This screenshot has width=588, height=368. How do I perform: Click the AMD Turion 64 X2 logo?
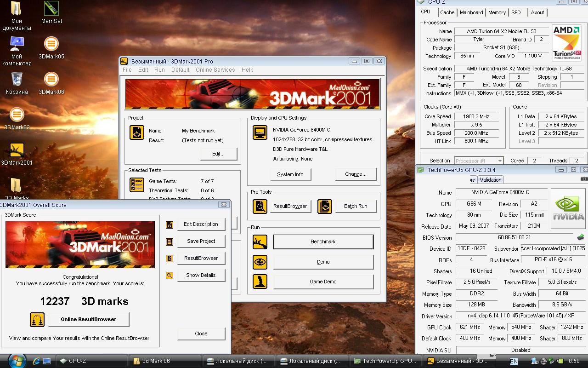(567, 43)
